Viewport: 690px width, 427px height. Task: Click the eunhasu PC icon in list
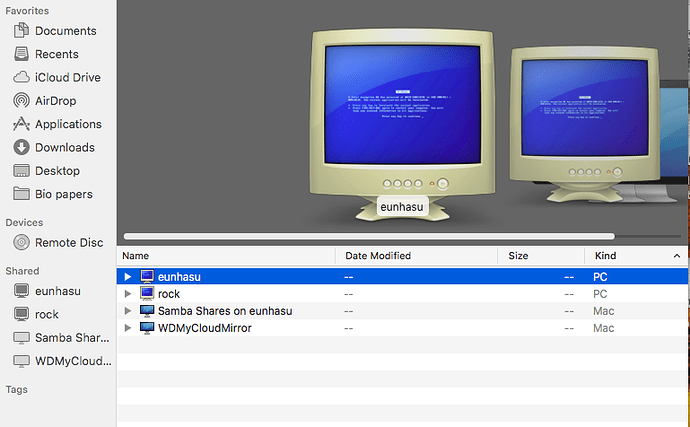[x=147, y=276]
